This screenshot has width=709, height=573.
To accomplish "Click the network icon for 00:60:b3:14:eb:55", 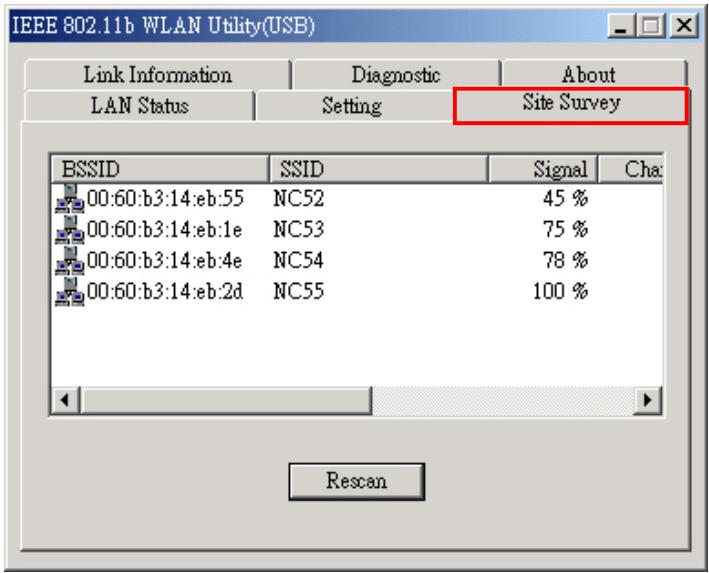I will click(x=70, y=199).
